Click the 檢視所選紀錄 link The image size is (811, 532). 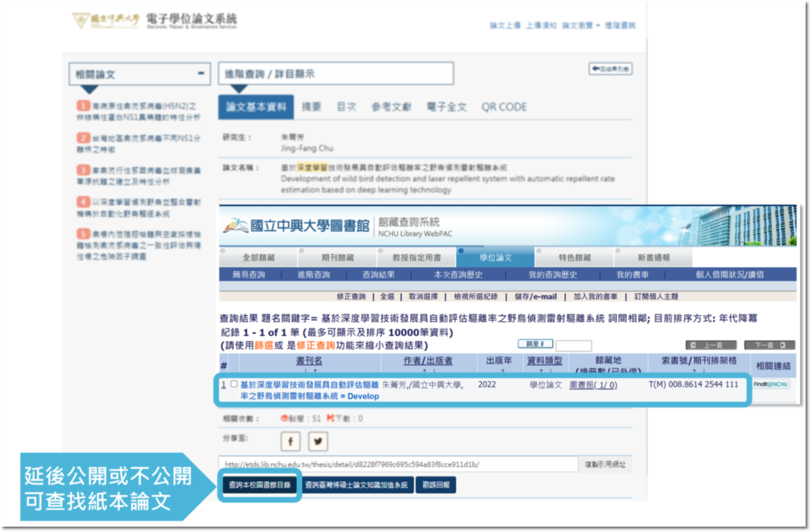(x=475, y=296)
